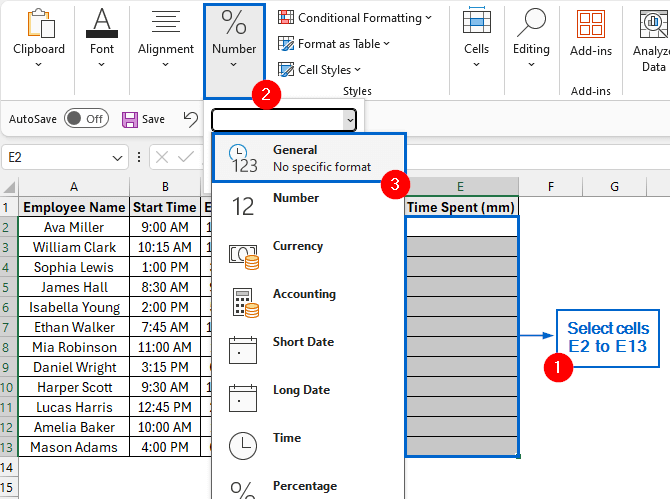
Task: Select the Time format option
Action: pos(308,446)
